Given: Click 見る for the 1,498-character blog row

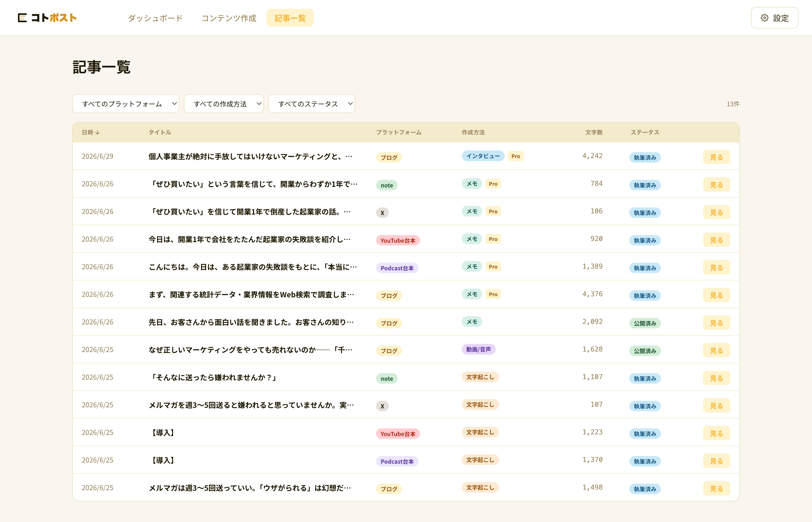Looking at the screenshot, I should tap(716, 488).
